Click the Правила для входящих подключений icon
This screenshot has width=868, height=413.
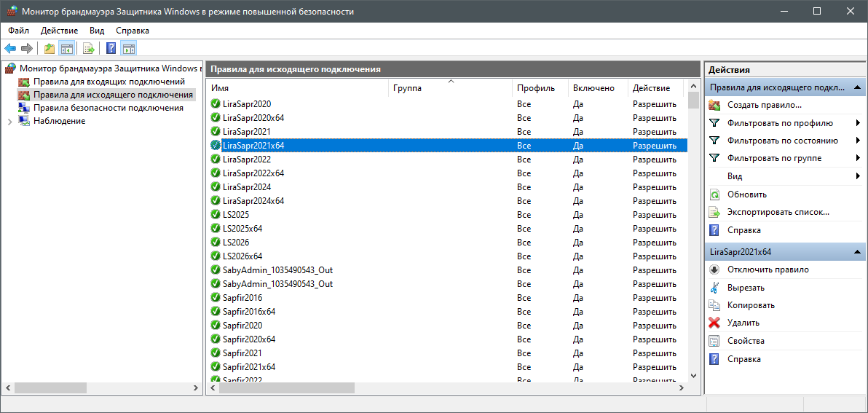(24, 82)
